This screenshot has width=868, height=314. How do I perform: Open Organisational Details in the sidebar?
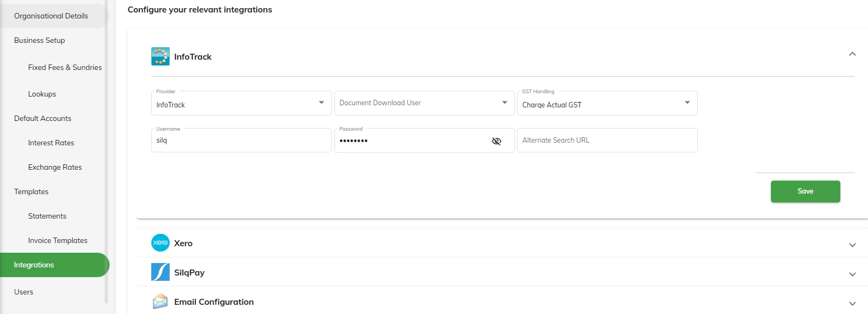click(51, 16)
